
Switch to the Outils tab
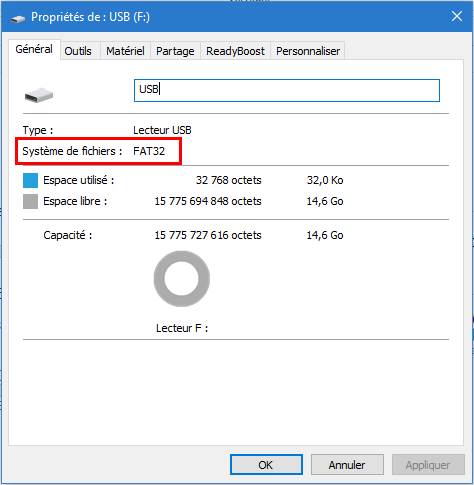coord(78,51)
